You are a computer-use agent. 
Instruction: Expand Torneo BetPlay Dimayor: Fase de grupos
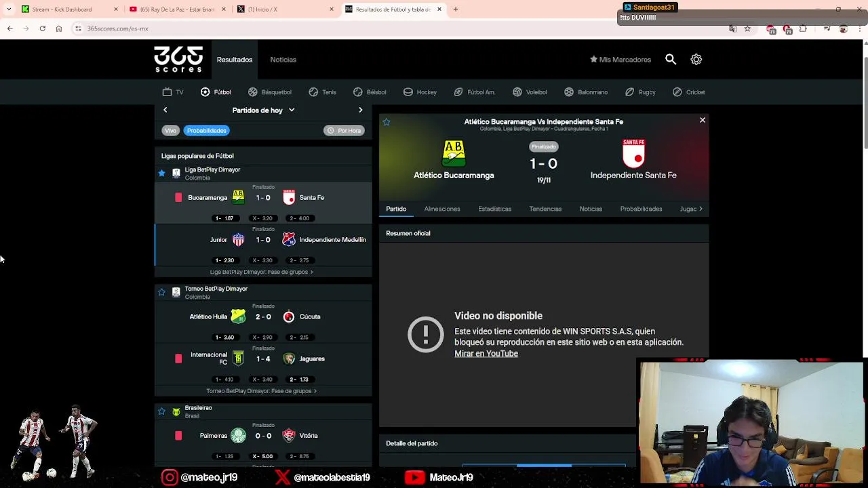(x=261, y=391)
